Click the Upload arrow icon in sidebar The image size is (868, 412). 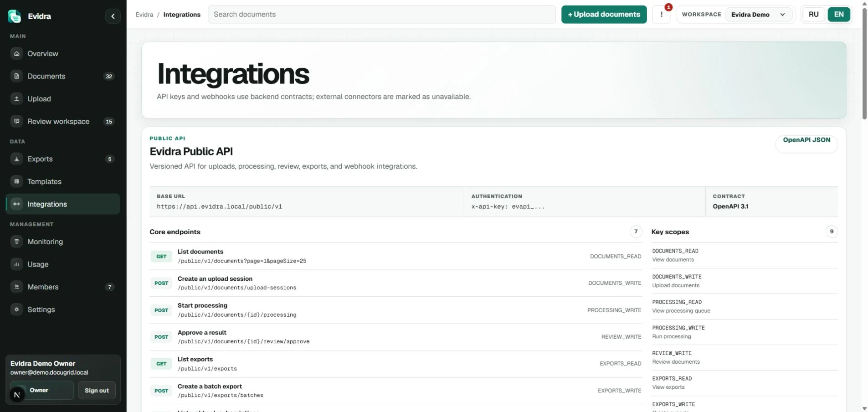17,98
